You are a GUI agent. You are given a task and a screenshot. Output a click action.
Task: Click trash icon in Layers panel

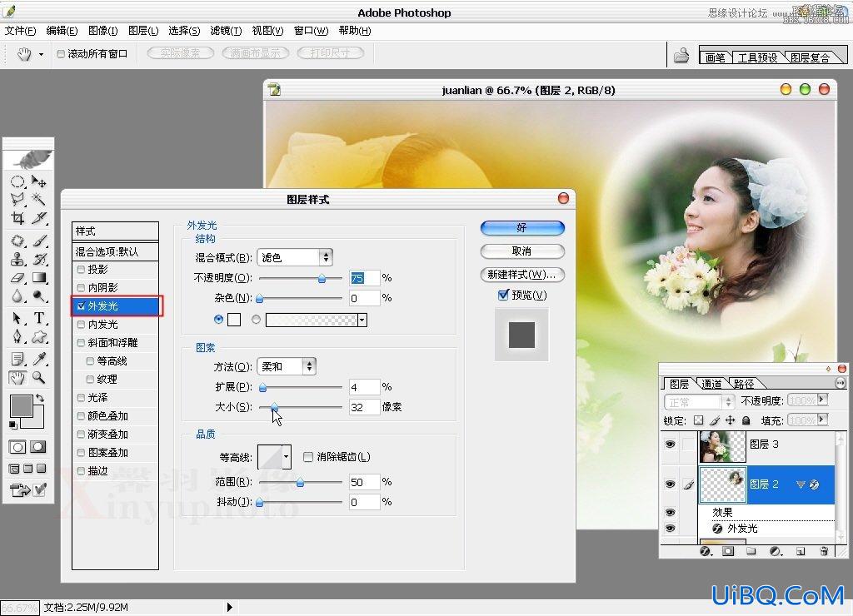pos(824,551)
